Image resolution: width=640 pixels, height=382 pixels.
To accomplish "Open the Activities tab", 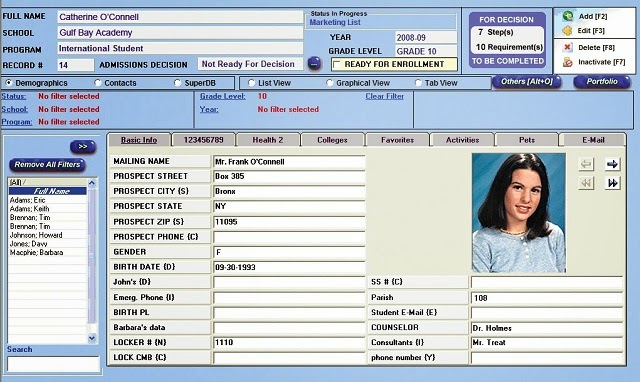I will point(462,140).
